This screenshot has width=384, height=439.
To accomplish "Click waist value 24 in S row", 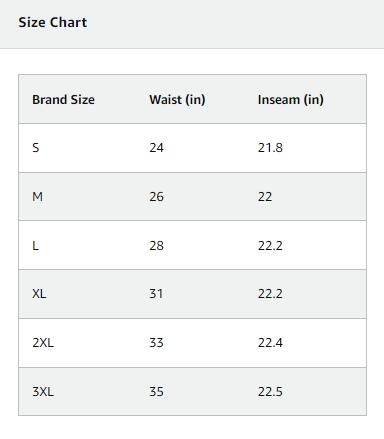I will pos(156,147).
